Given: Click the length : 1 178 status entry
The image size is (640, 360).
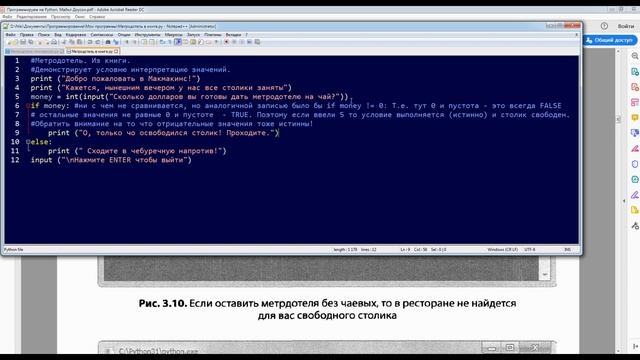Looking at the screenshot, I should (345, 249).
